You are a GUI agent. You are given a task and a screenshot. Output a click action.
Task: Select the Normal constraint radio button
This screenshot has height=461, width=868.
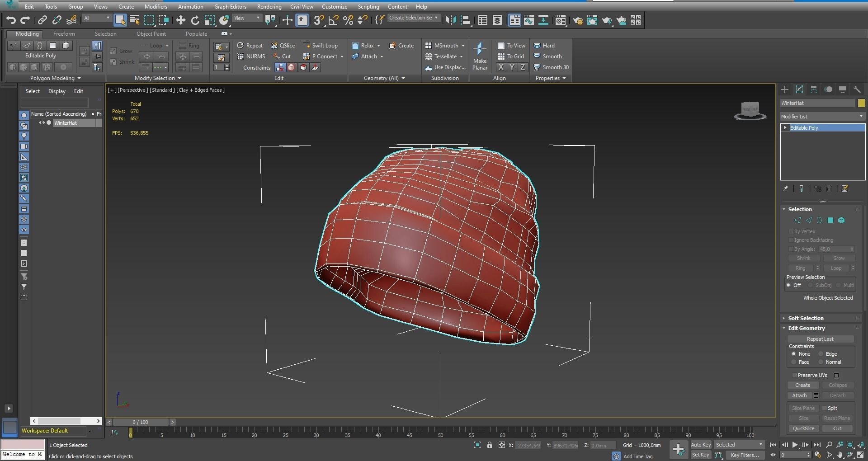tap(821, 362)
